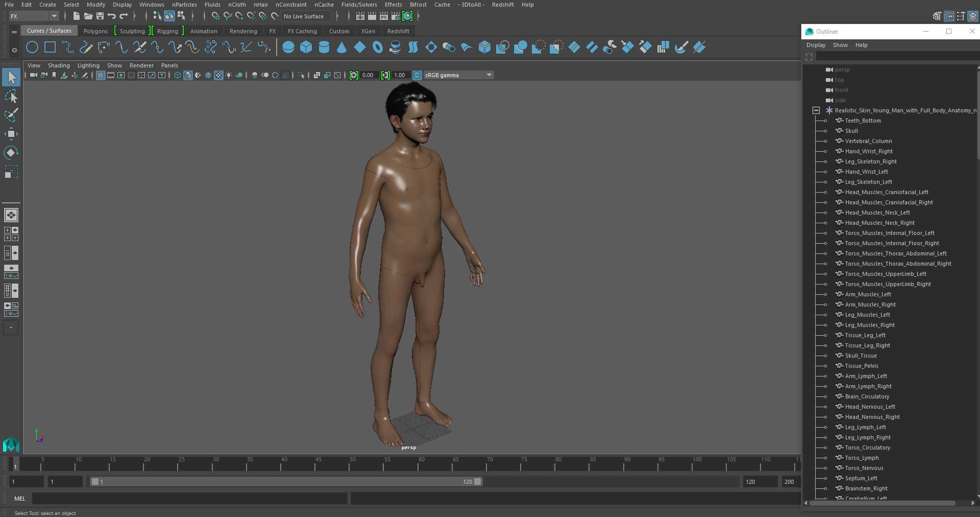Toggle the sRGB color management button
This screenshot has width=980, height=517.
[x=417, y=75]
